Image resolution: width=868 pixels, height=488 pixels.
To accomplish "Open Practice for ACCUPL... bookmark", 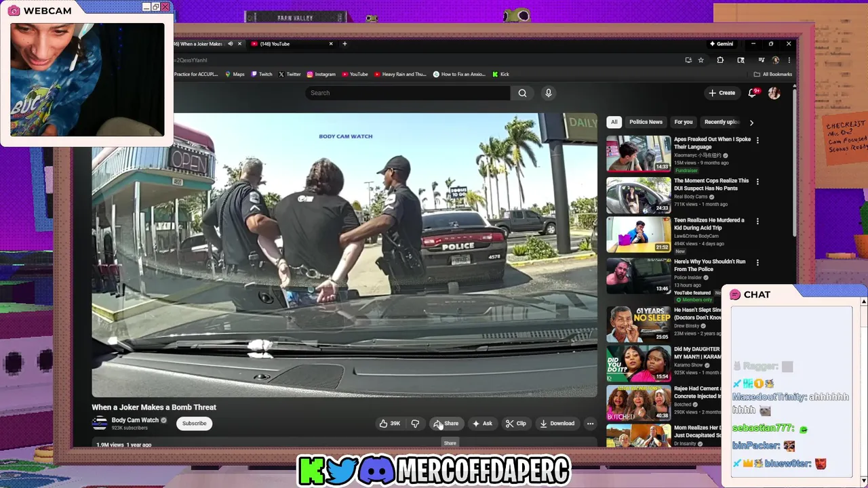I will 195,74.
